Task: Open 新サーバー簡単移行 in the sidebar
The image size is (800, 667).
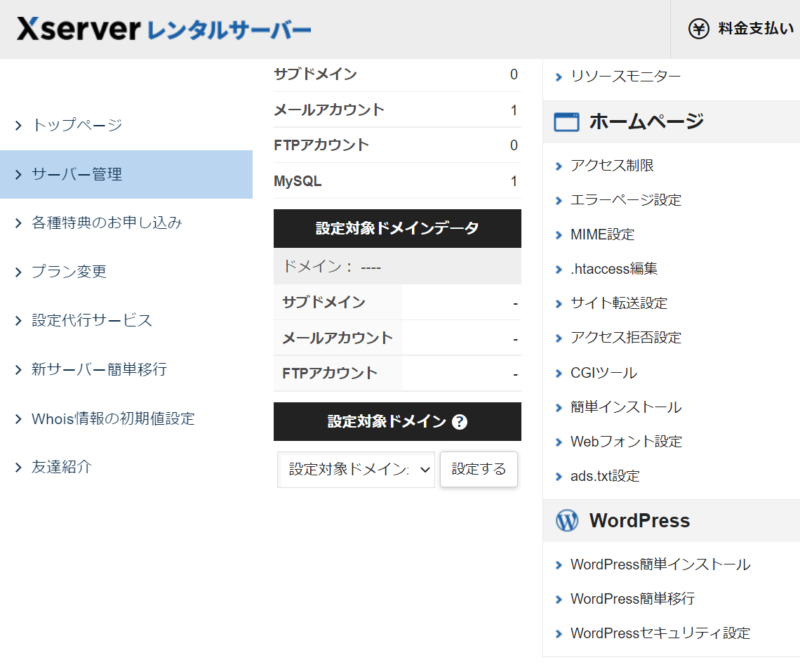Action: point(99,369)
